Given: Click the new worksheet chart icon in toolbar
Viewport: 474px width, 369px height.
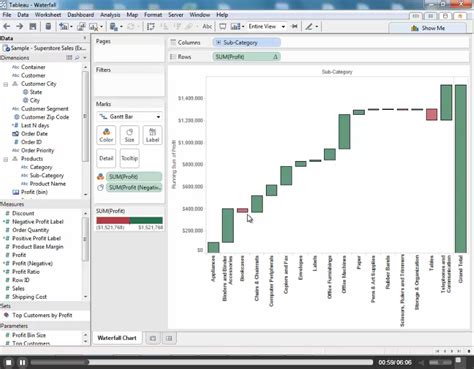Looking at the screenshot, I should (63, 27).
